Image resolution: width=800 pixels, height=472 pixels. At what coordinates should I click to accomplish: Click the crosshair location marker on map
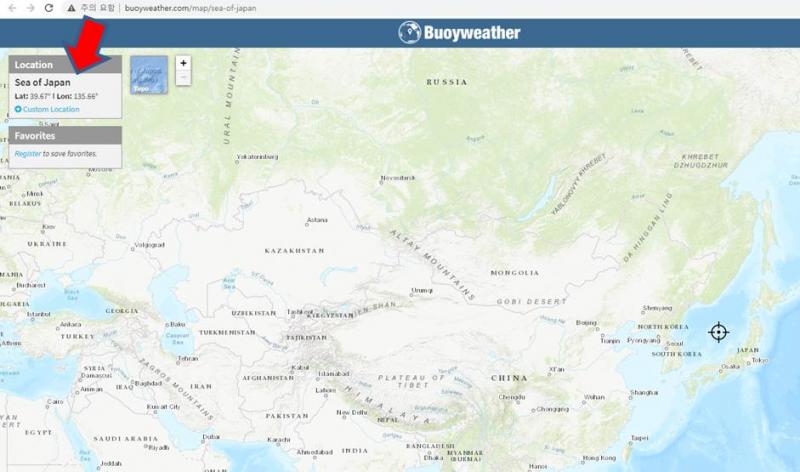[x=718, y=332]
